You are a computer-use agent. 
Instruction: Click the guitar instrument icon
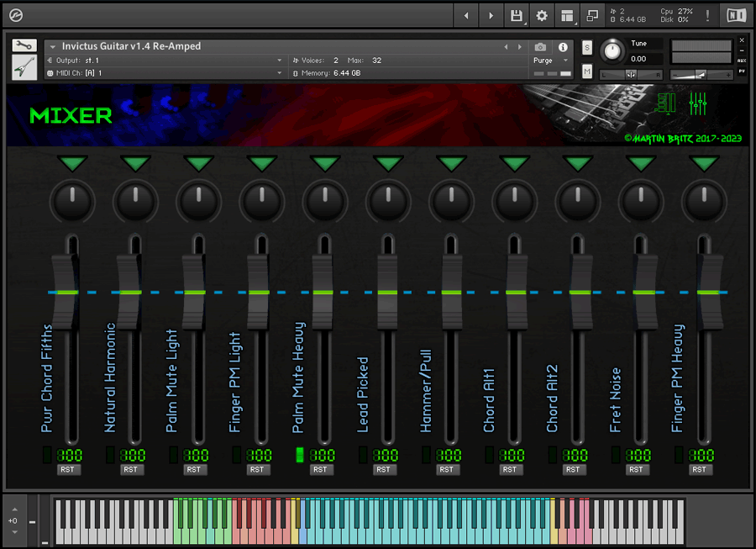tap(24, 67)
